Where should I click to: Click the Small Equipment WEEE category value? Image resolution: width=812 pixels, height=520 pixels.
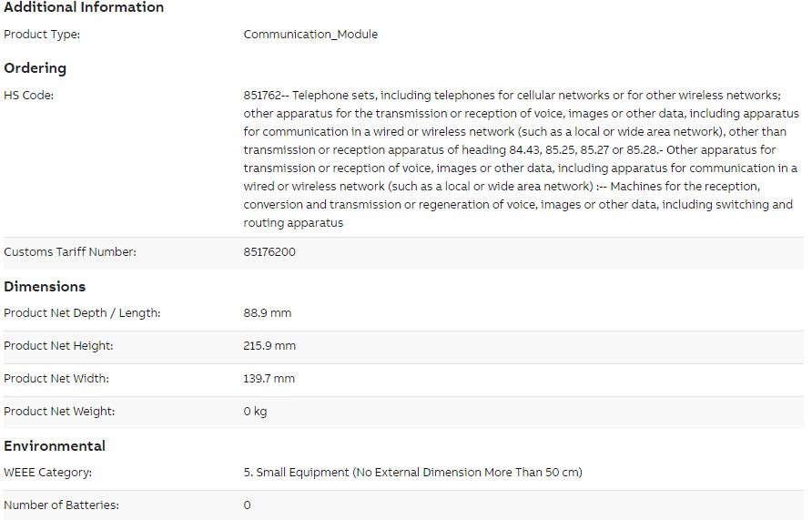(412, 473)
